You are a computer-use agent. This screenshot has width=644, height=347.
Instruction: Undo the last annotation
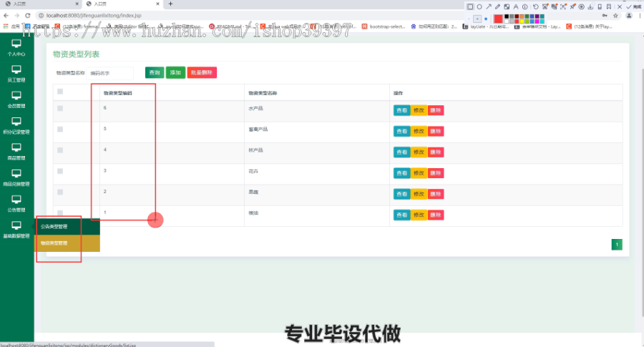536,6
